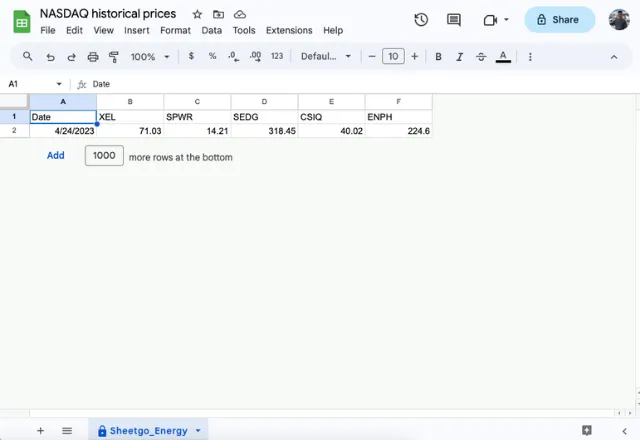Select the cell containing 318.45
This screenshot has width=640, height=440.
tap(264, 131)
